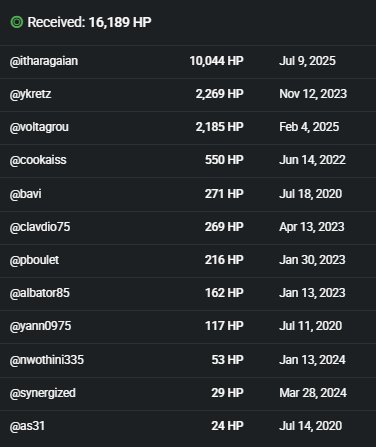Click the Feb 4, 2025 date
This screenshot has height=447, width=376.
[309, 127]
